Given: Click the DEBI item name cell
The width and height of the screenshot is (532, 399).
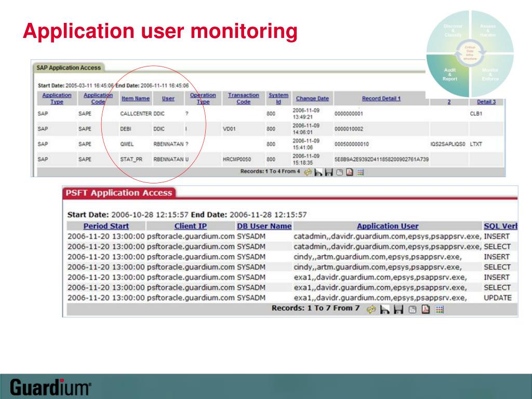Looking at the screenshot, I should tap(126, 129).
